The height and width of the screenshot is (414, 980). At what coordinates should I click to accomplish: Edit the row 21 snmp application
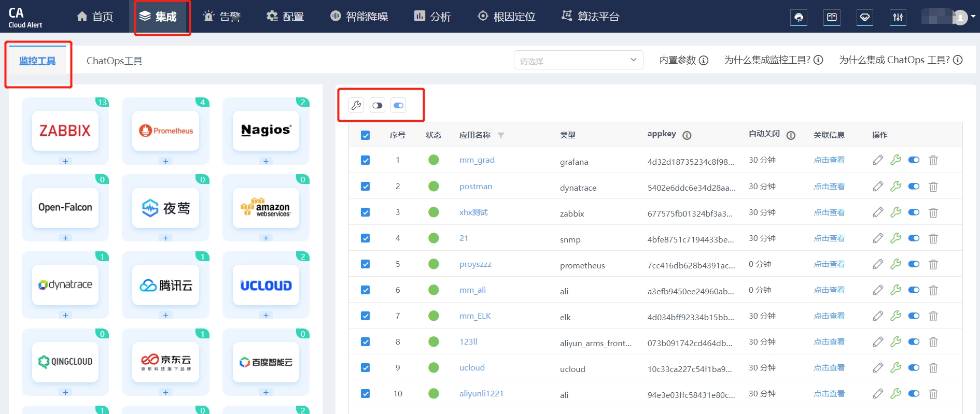[x=878, y=238]
